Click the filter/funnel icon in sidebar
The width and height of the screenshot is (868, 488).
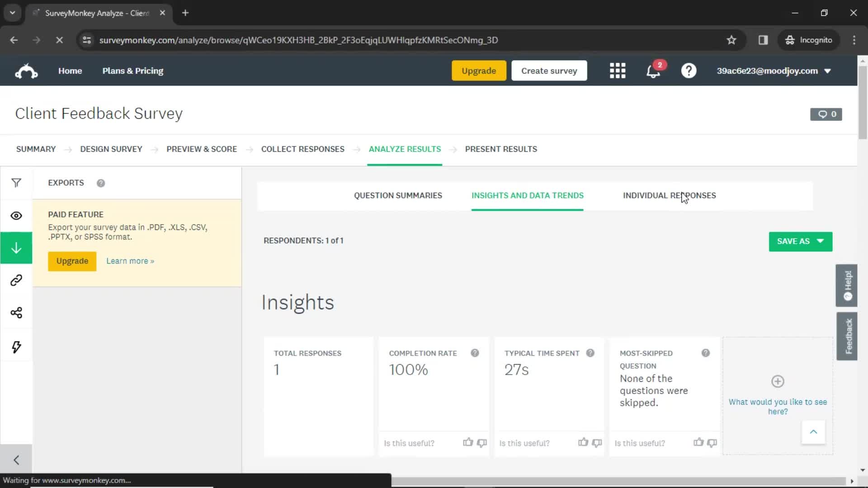[16, 183]
